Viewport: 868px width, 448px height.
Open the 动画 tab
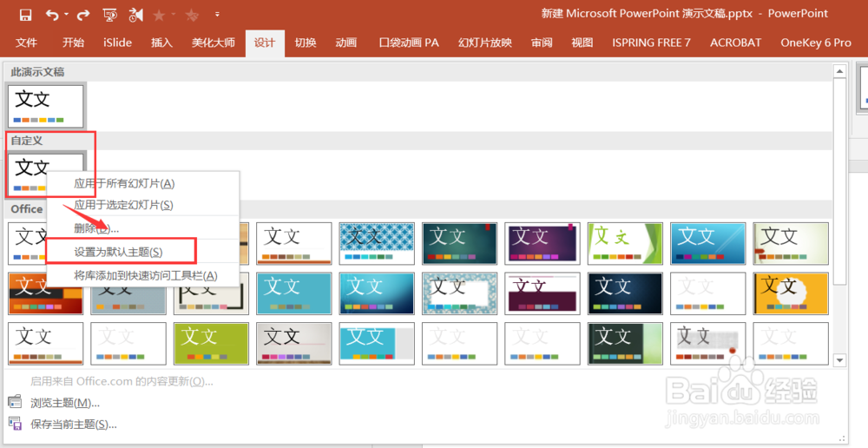pos(346,43)
